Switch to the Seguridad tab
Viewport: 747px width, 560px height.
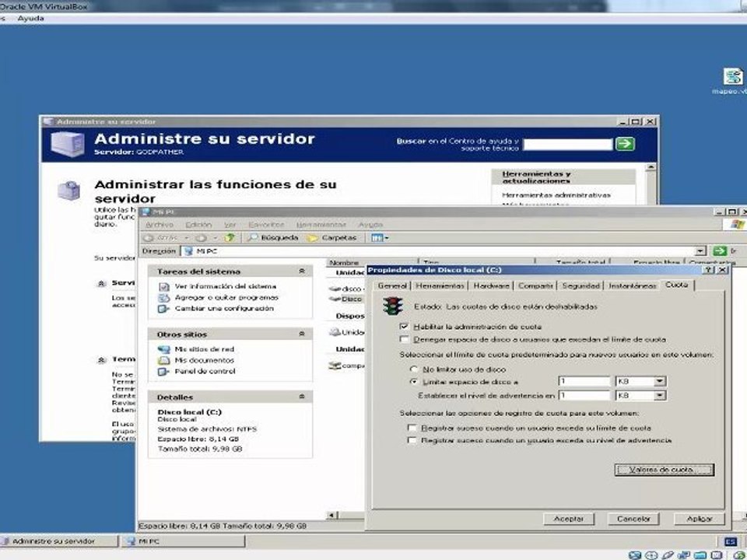[580, 285]
